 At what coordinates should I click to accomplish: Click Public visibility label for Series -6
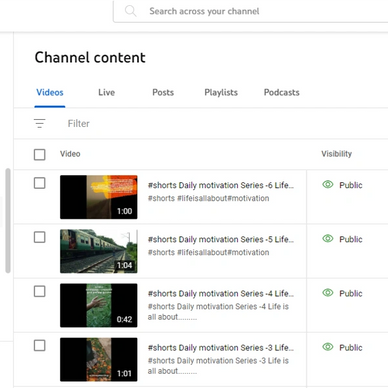coord(351,185)
